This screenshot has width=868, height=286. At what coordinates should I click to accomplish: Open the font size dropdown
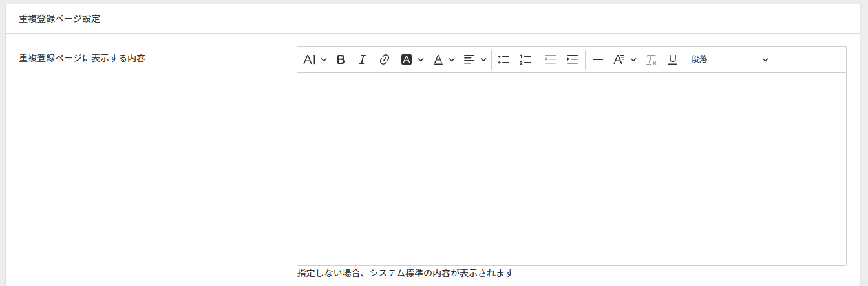click(315, 59)
